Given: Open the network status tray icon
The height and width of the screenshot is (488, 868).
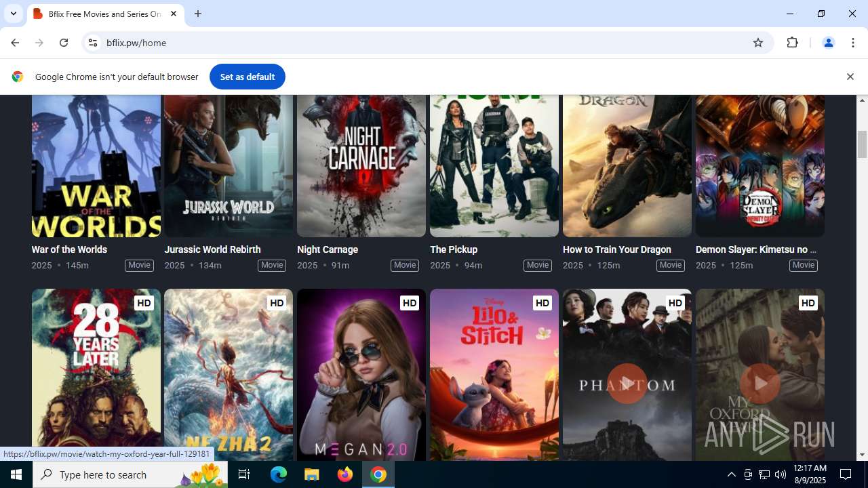Looking at the screenshot, I should 764,474.
